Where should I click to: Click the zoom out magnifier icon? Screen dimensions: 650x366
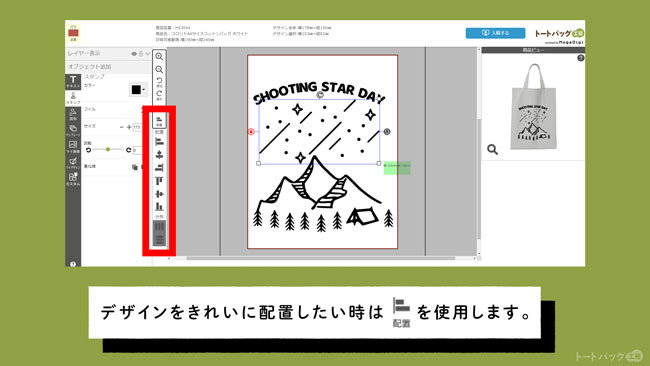point(159,70)
